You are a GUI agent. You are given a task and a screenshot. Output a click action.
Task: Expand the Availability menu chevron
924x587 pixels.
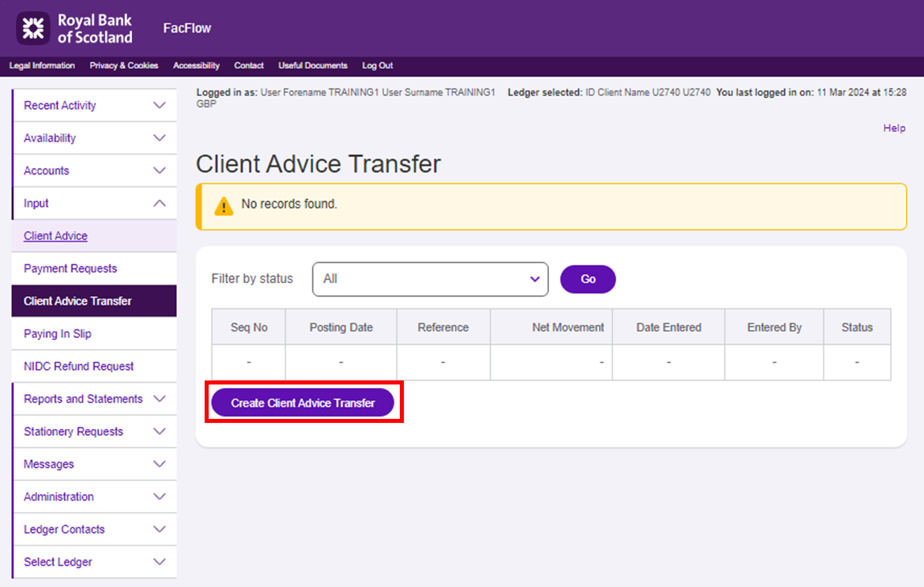click(x=159, y=138)
